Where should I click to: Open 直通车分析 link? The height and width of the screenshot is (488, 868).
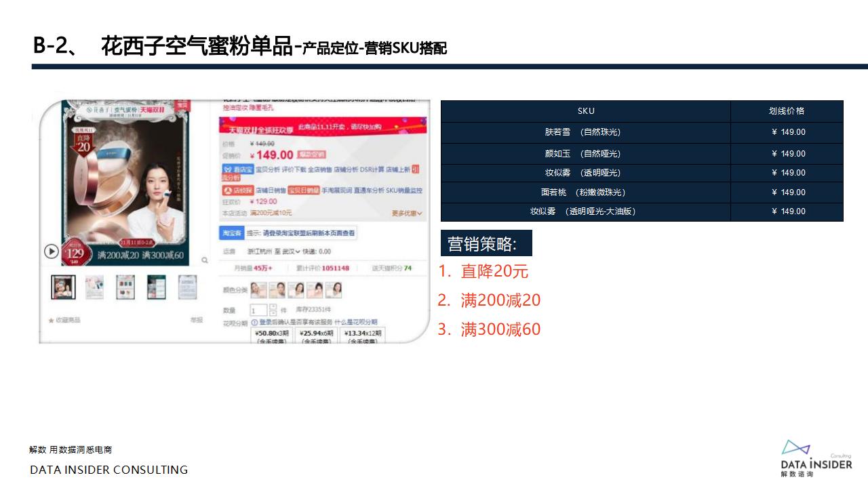[369, 190]
